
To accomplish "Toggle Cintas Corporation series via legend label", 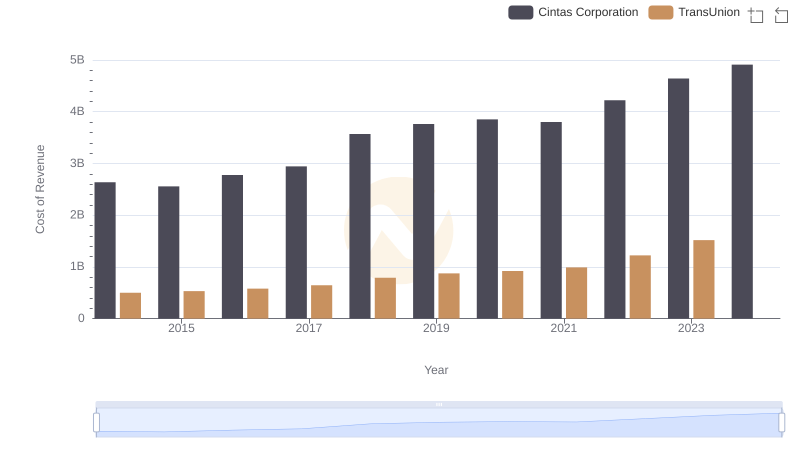I will tap(589, 12).
